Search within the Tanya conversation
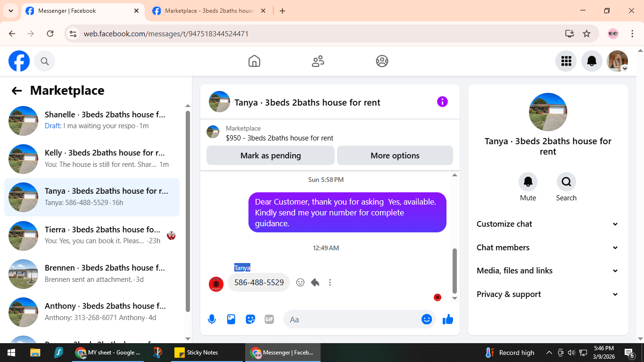Screen dimensions: 644x362 coord(566,181)
